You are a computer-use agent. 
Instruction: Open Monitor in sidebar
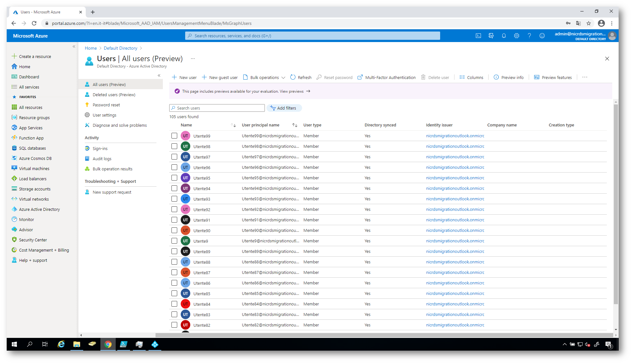point(26,219)
